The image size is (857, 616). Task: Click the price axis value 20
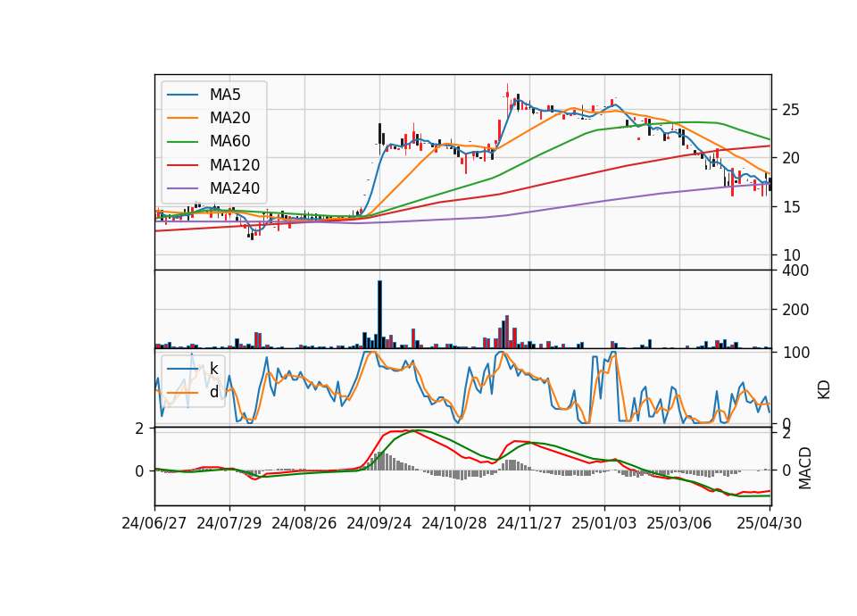pos(790,158)
